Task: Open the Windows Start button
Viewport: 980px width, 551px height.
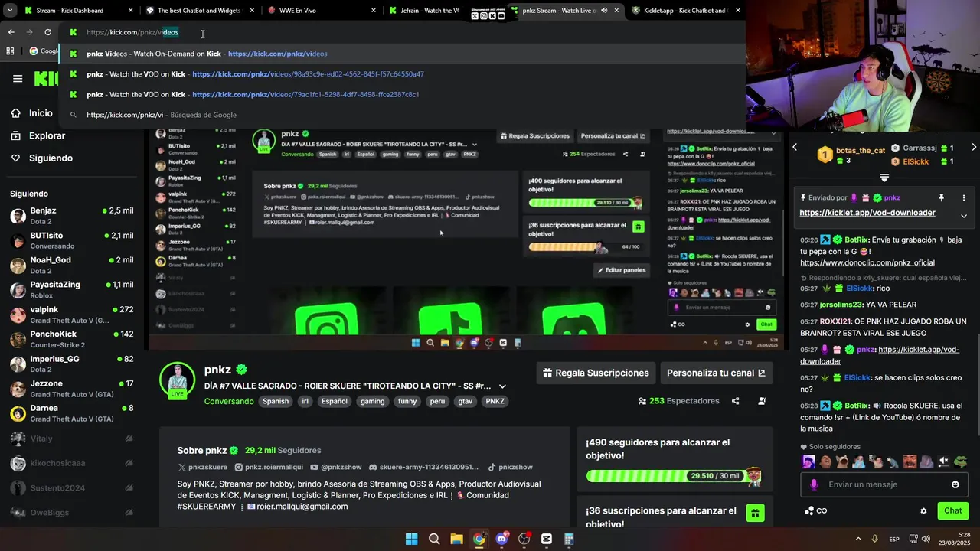Action: point(411,539)
